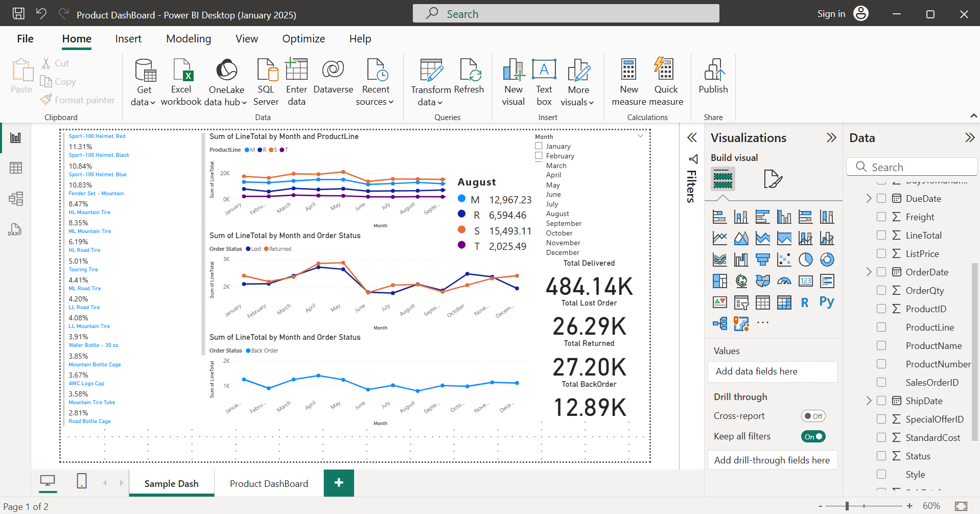Tick the ListPrice field checkbox

pos(881,253)
